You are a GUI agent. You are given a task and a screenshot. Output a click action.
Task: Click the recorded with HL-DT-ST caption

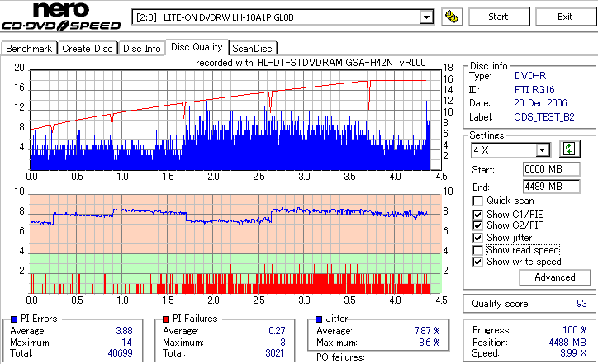tap(311, 63)
